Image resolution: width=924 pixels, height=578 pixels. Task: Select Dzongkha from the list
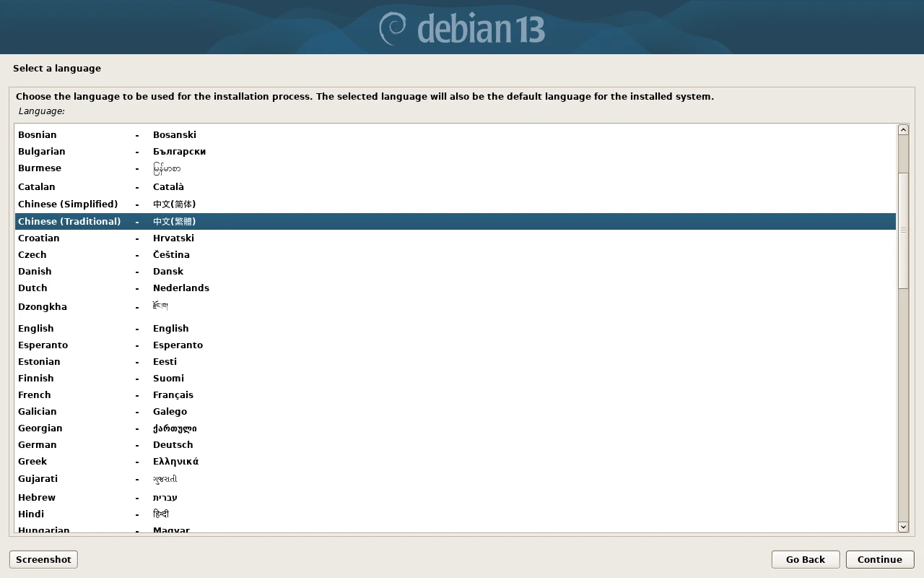(43, 306)
